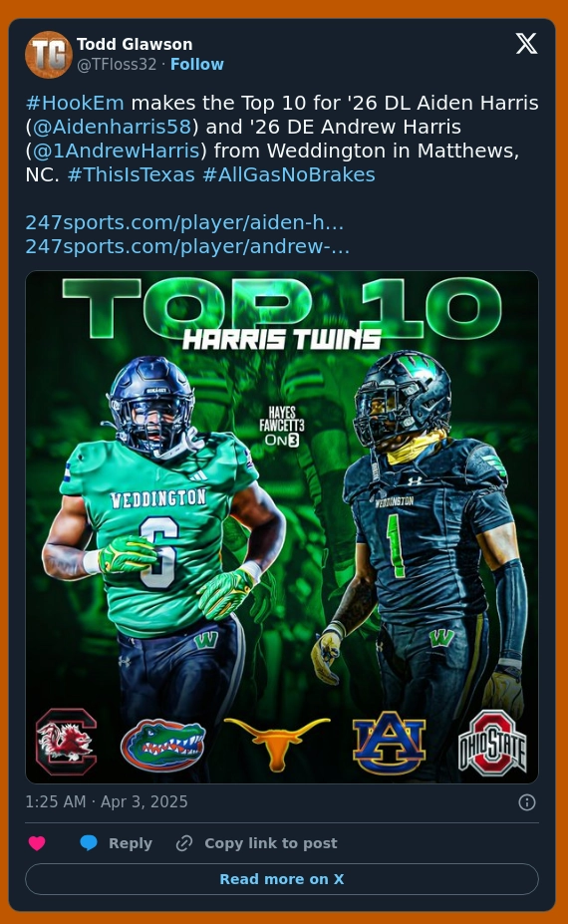This screenshot has height=924, width=568.
Task: Click the Todd Glawson TG avatar
Action: (49, 54)
